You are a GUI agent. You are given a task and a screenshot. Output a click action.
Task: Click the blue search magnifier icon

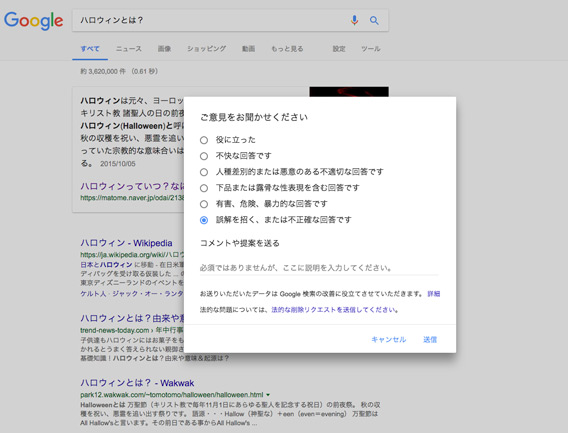(374, 20)
